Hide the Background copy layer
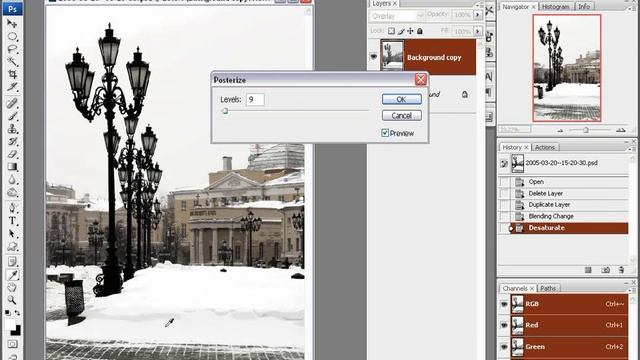 point(373,57)
